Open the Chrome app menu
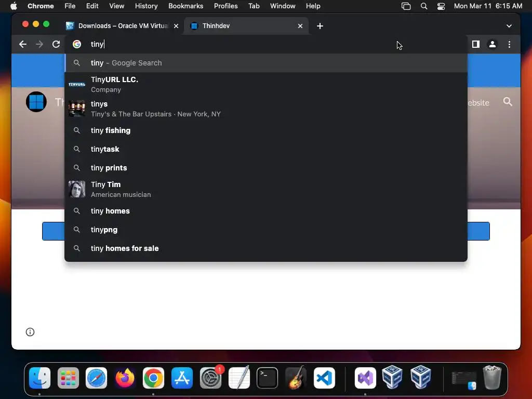The width and height of the screenshot is (532, 399). [41, 6]
